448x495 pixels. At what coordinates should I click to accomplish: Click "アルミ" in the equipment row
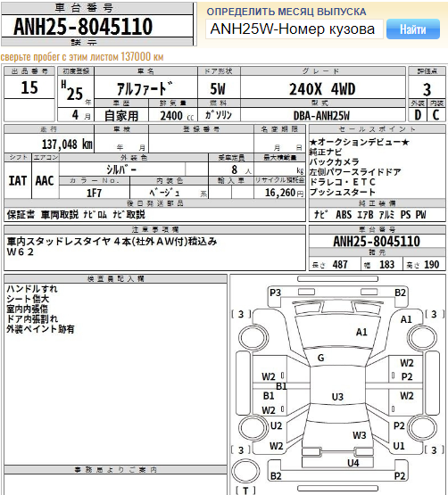[386, 215]
